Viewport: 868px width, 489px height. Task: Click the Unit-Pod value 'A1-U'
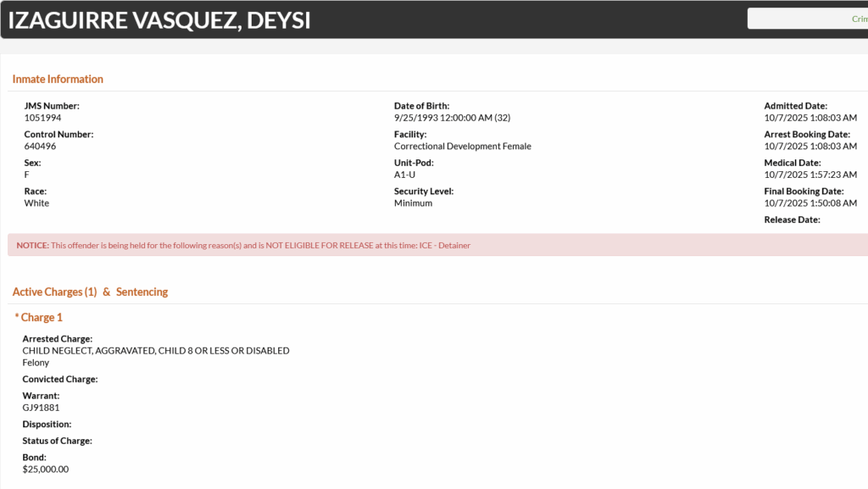[x=404, y=175]
